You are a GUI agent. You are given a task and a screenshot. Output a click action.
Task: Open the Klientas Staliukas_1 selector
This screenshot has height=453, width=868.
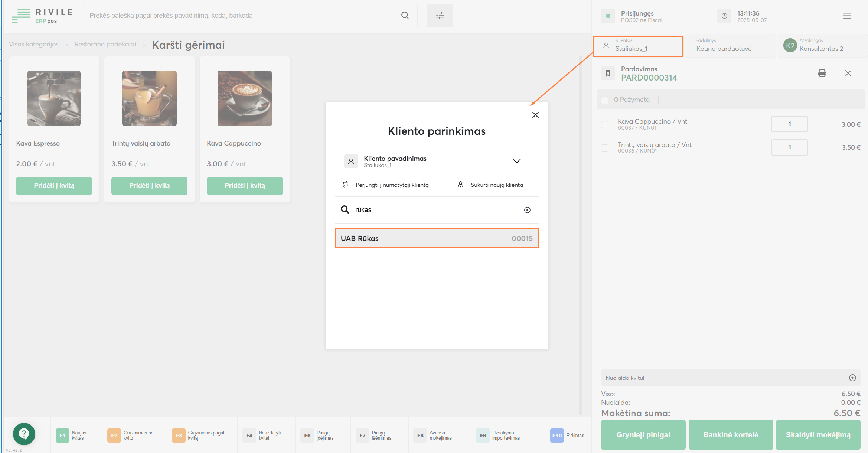click(638, 46)
